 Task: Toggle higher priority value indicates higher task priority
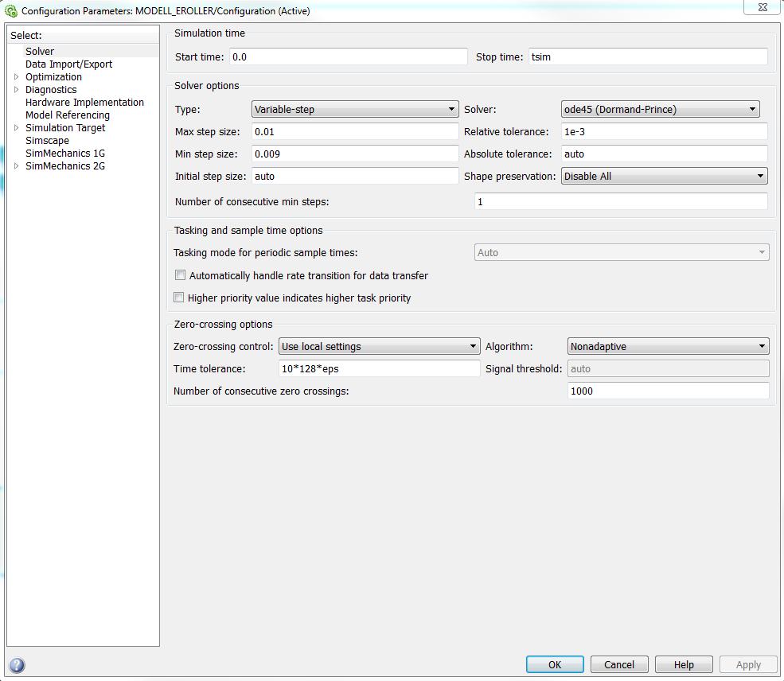(x=180, y=298)
